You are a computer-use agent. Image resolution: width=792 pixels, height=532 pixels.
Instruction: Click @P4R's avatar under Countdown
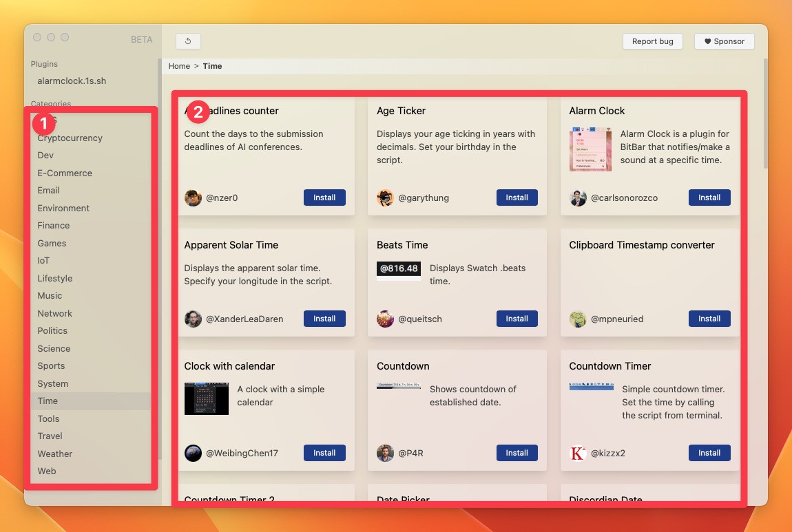(385, 453)
